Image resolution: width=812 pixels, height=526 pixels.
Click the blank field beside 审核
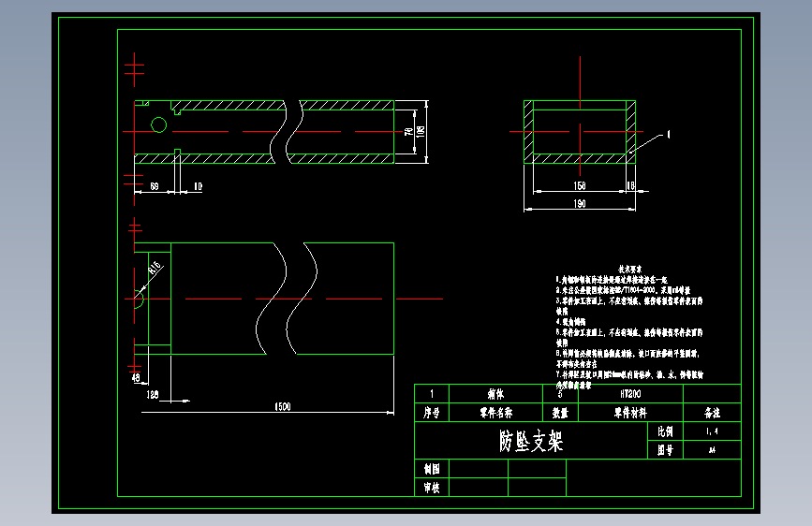point(479,488)
